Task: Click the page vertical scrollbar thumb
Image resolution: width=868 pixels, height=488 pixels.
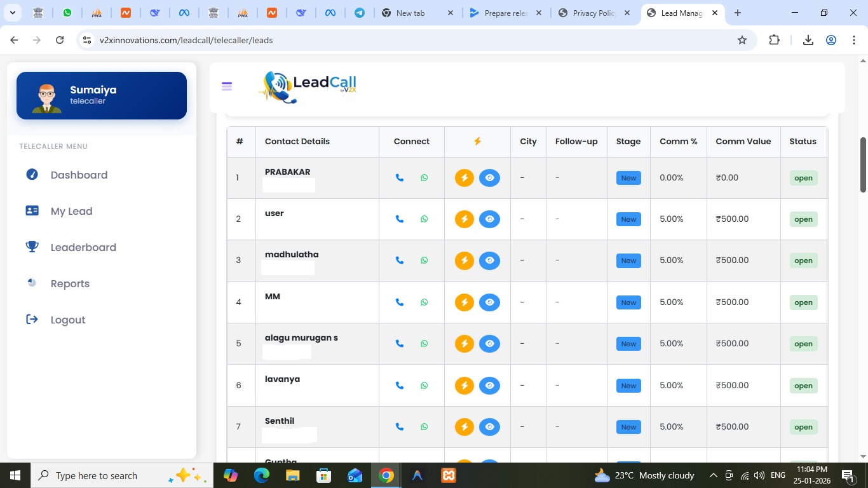Action: pos(863,164)
